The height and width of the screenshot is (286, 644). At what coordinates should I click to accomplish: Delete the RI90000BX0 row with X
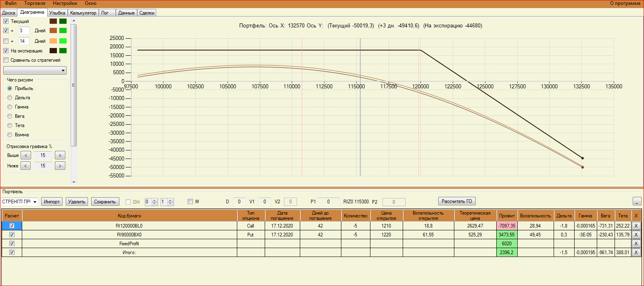(x=636, y=235)
